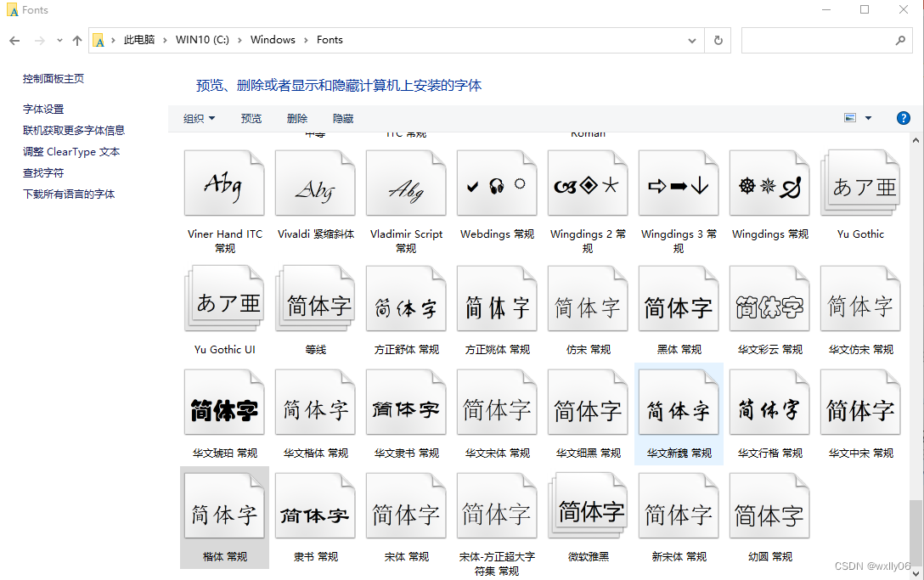Go up one folder level
Screen dimensions: 924x580
tap(77, 40)
